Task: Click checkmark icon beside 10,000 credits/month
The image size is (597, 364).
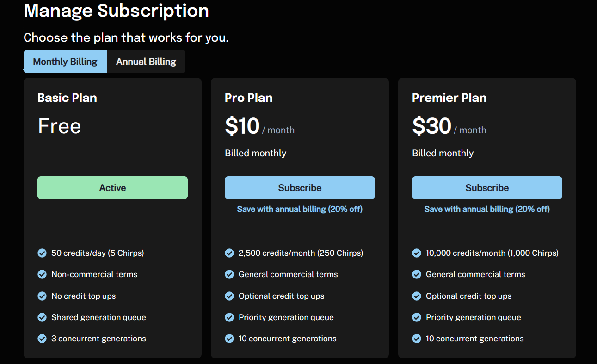Action: (x=417, y=253)
